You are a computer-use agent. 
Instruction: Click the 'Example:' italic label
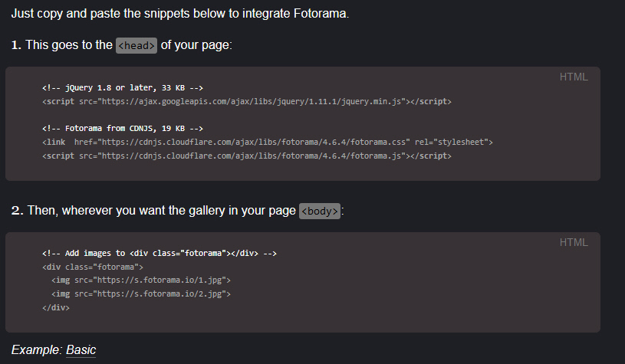tap(37, 349)
